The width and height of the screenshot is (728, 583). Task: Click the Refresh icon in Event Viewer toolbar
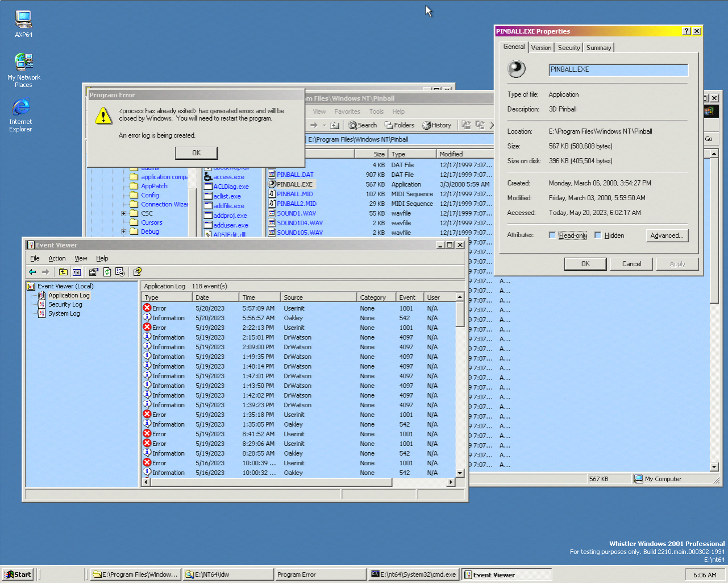tap(107, 272)
